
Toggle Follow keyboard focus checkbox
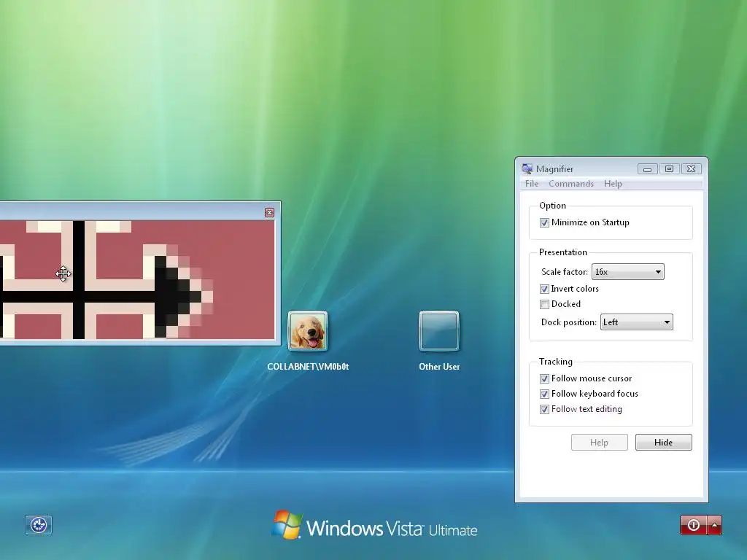544,394
